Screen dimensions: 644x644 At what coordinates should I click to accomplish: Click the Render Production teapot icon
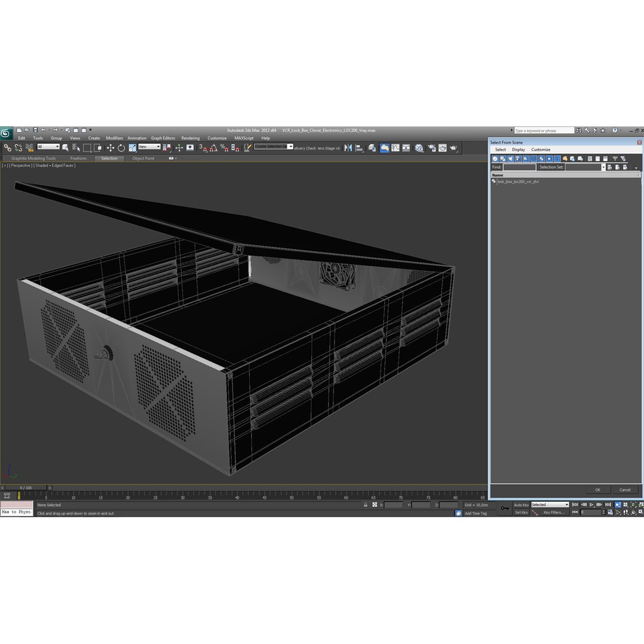tap(453, 148)
